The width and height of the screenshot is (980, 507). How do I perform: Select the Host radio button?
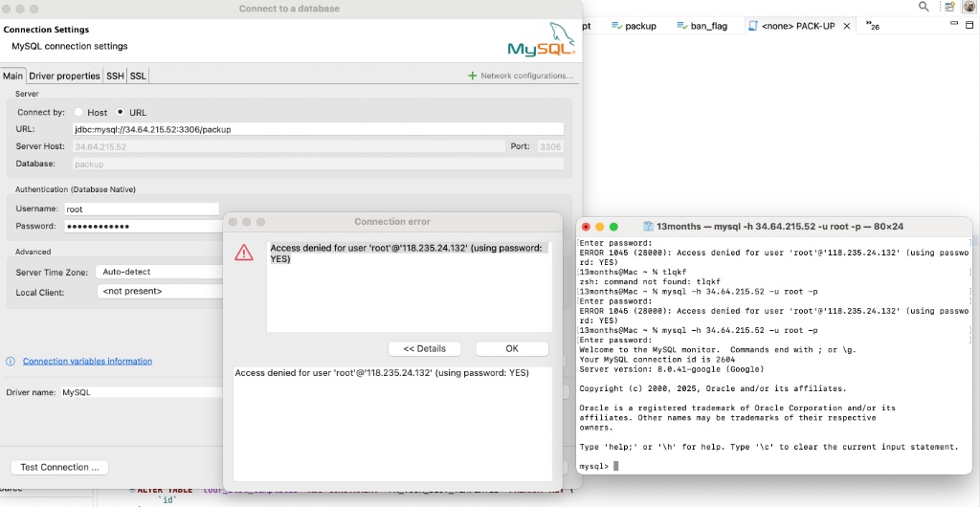click(78, 112)
